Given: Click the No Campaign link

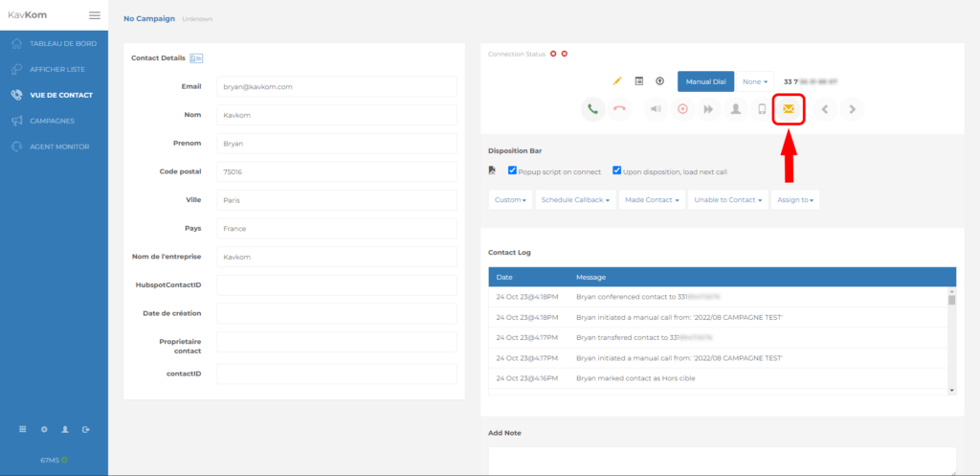Looking at the screenshot, I should [x=149, y=18].
